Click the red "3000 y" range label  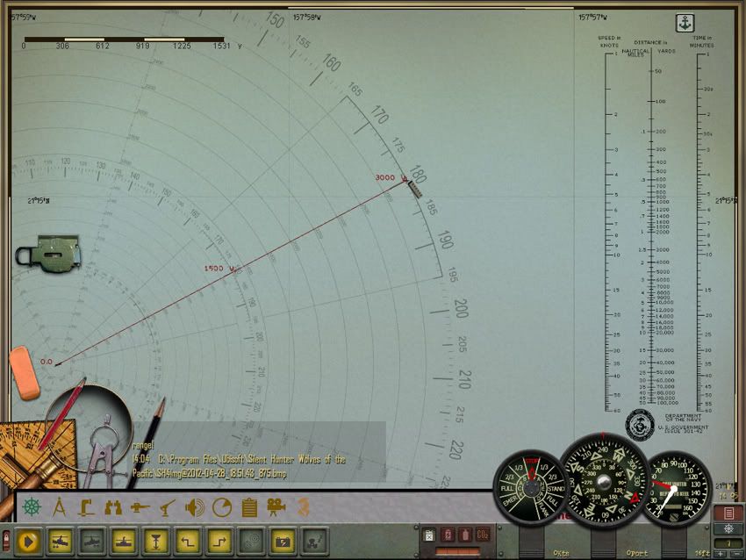click(391, 177)
